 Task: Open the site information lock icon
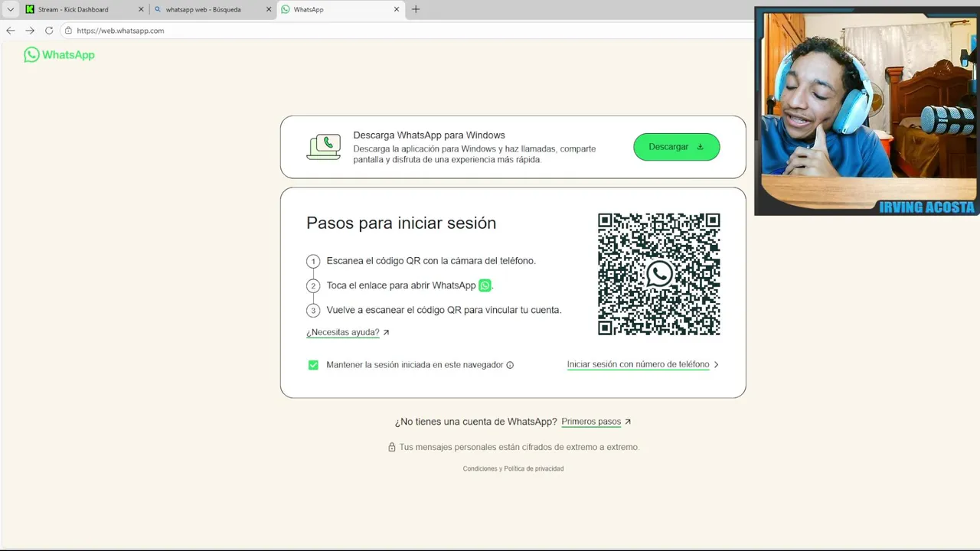pos(68,31)
